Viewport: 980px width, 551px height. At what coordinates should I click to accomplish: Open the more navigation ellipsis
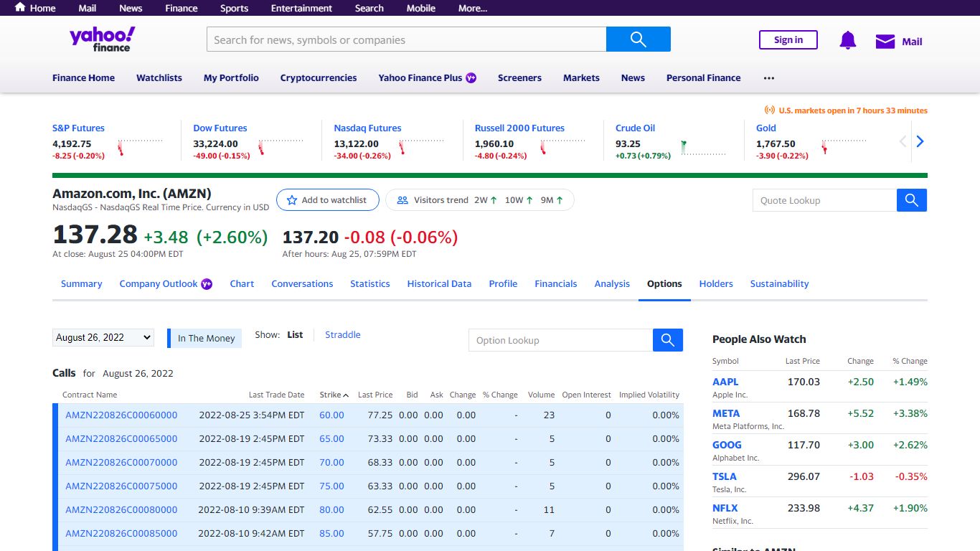point(769,78)
